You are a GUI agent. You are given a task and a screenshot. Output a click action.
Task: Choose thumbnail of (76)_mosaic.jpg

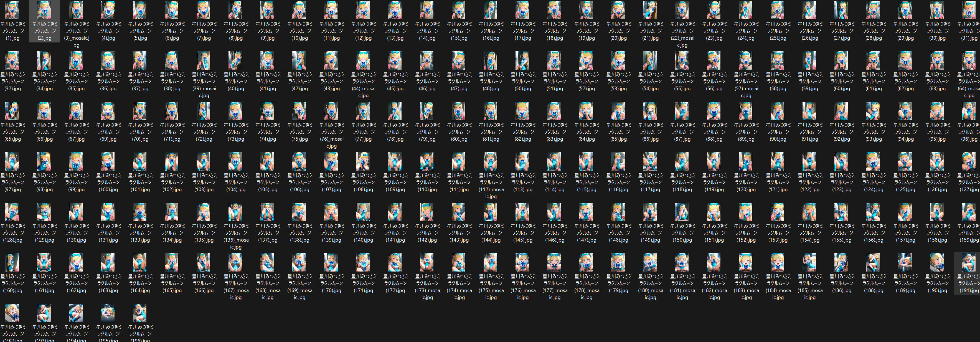331,111
